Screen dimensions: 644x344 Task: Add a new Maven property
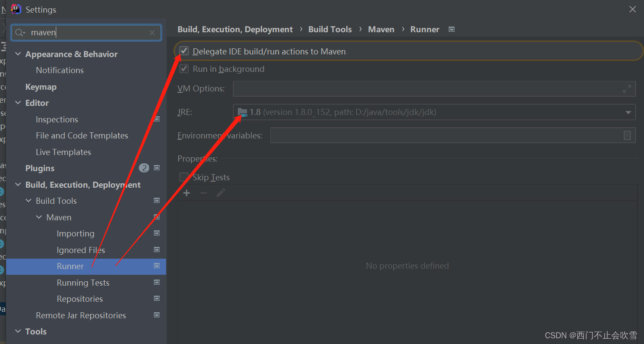tap(187, 193)
